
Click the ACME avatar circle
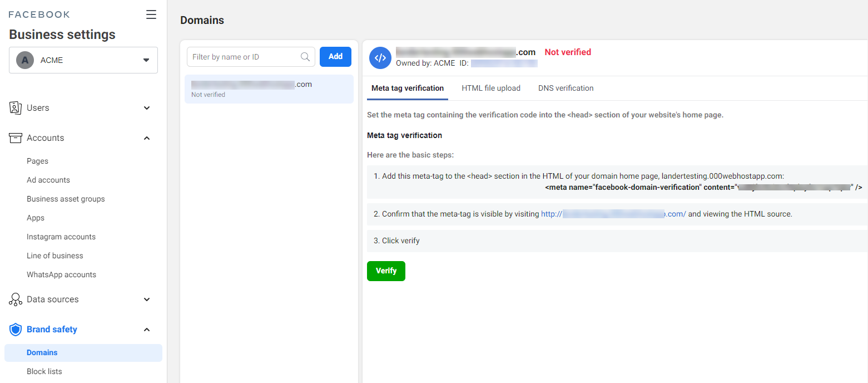pos(24,60)
